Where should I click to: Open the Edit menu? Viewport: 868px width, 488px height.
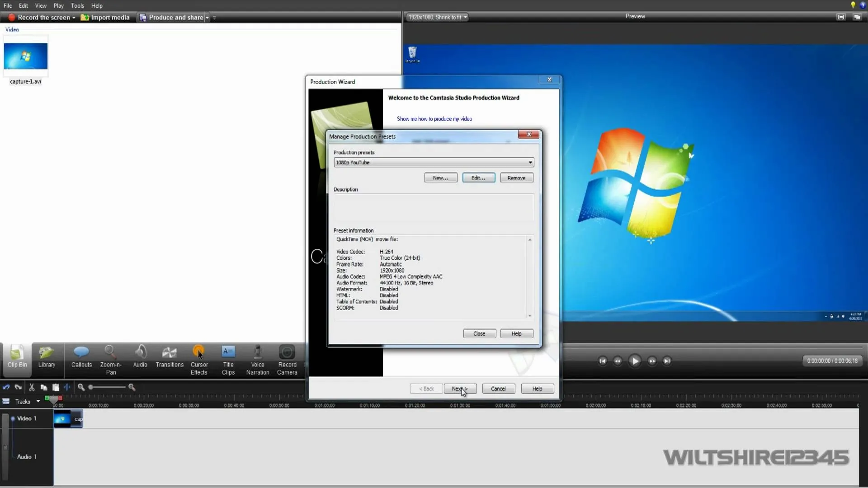(24, 6)
